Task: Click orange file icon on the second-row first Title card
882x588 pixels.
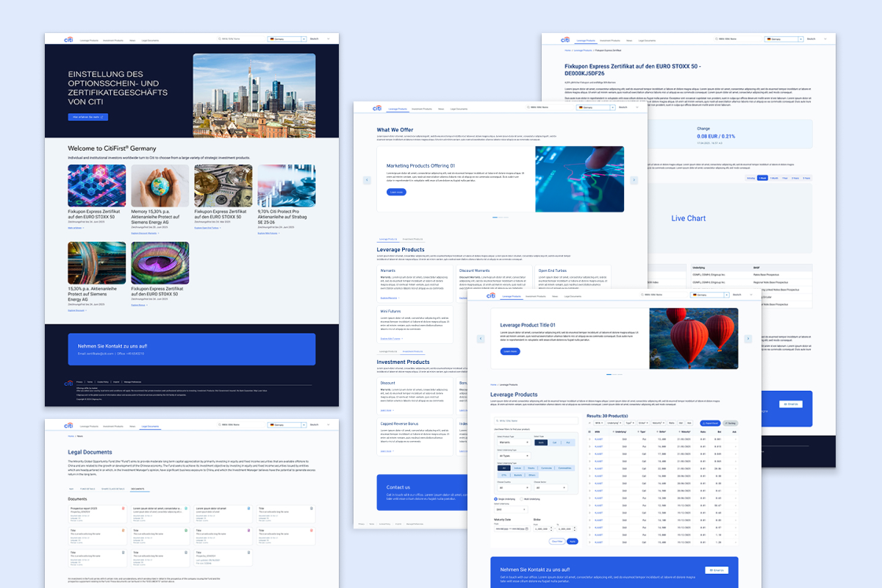Action: click(123, 531)
